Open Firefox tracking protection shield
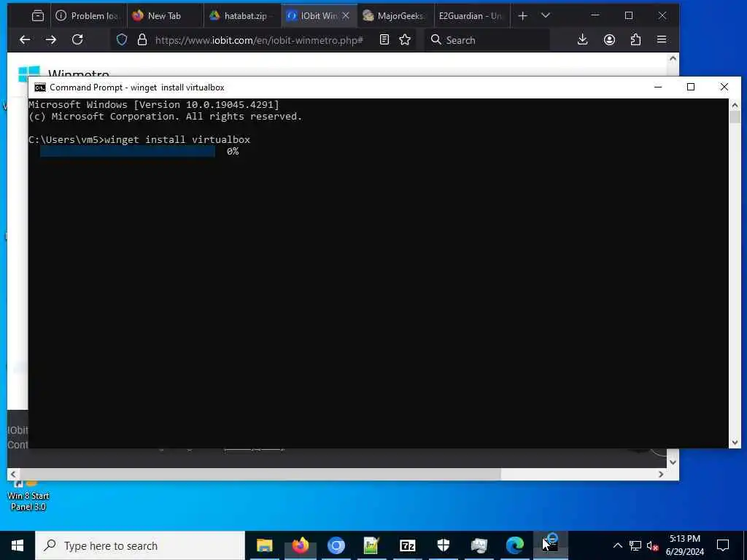Image resolution: width=747 pixels, height=560 pixels. [x=122, y=40]
